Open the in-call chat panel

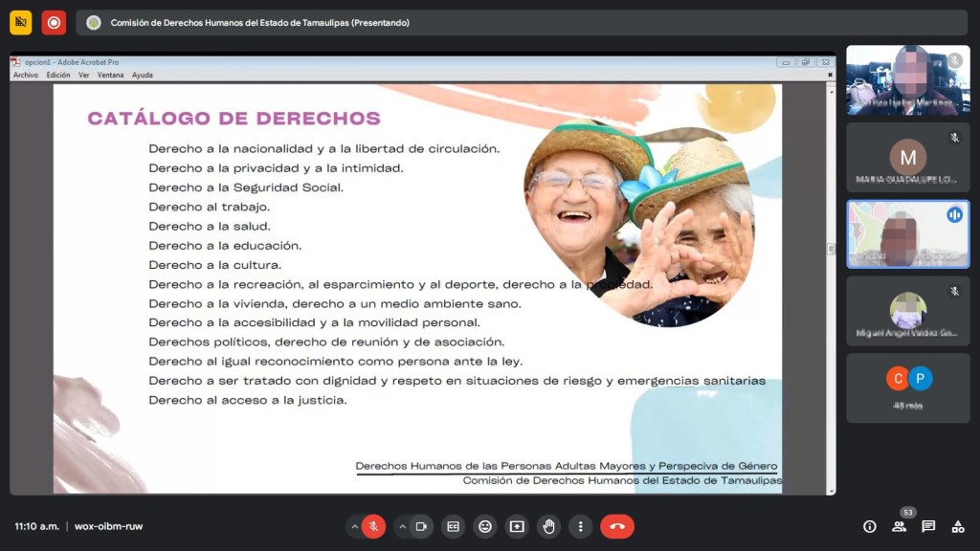(x=927, y=526)
